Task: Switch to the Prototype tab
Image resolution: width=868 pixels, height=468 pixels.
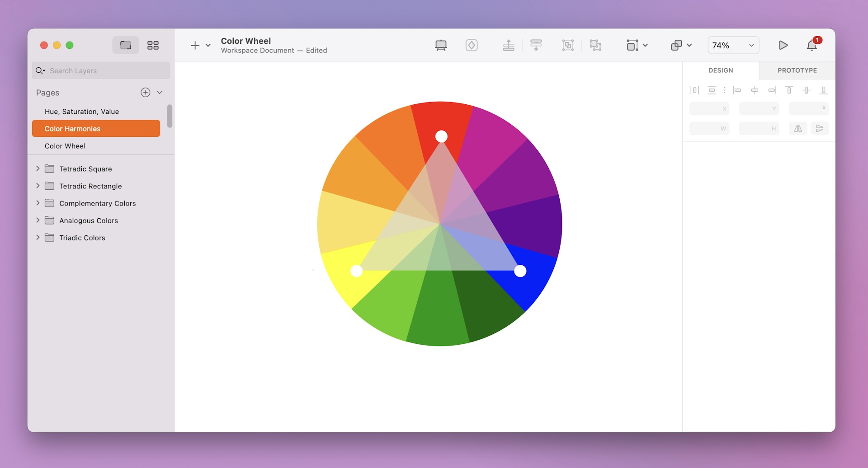Action: click(x=797, y=70)
